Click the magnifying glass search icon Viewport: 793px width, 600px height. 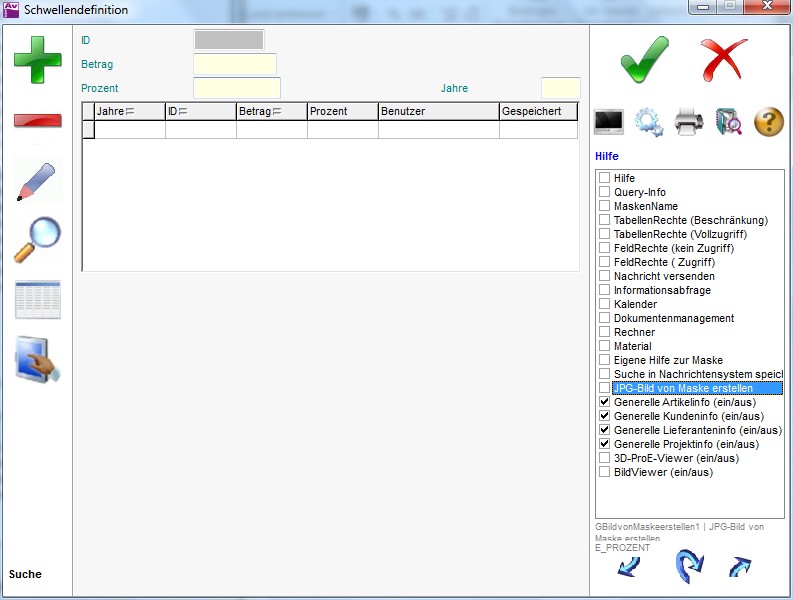(37, 239)
